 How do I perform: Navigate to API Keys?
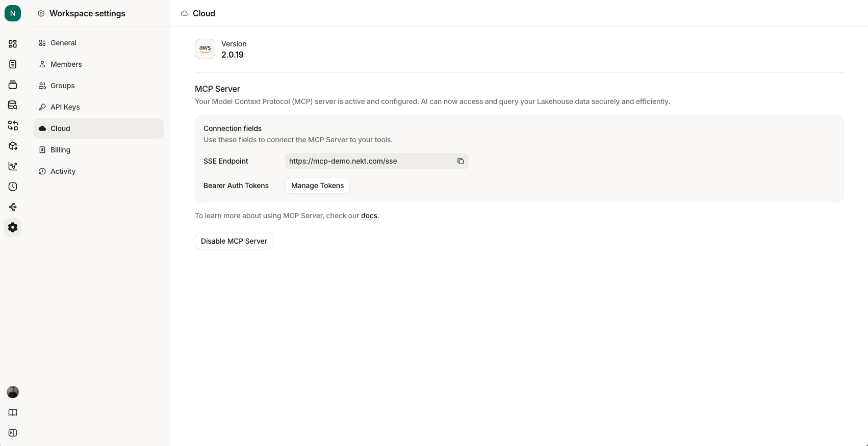[98, 107]
